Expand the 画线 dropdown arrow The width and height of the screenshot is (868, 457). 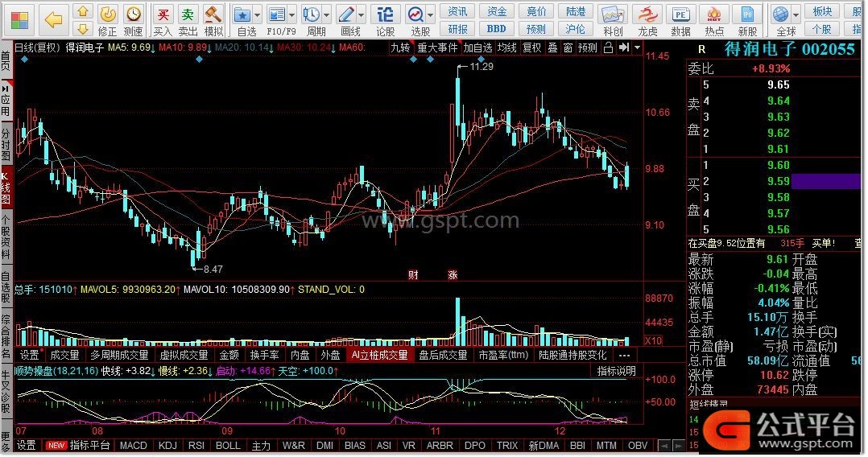pyautogui.click(x=362, y=15)
